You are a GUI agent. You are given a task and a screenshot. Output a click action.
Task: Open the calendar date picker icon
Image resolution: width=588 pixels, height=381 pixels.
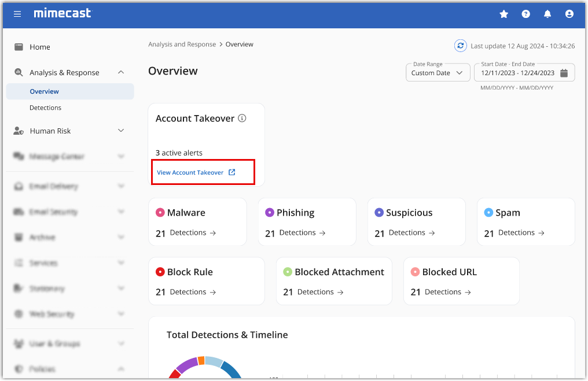pos(564,73)
